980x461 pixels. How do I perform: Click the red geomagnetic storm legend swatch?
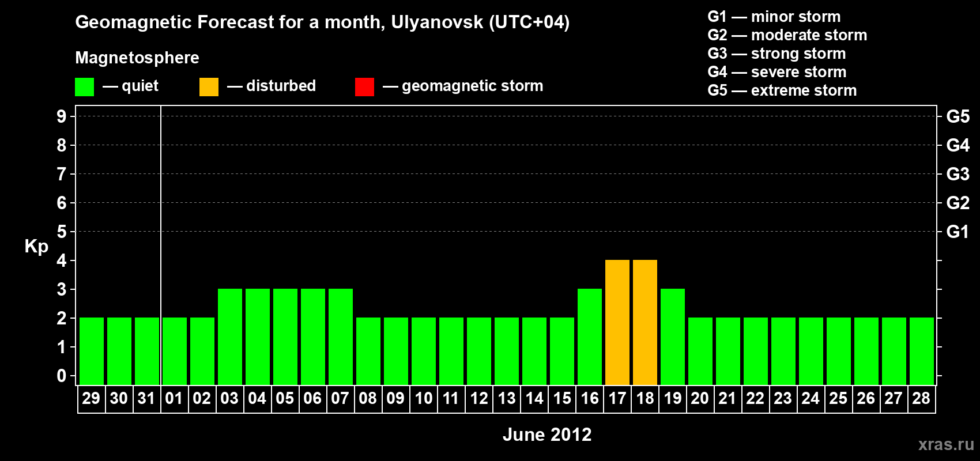pyautogui.click(x=364, y=87)
